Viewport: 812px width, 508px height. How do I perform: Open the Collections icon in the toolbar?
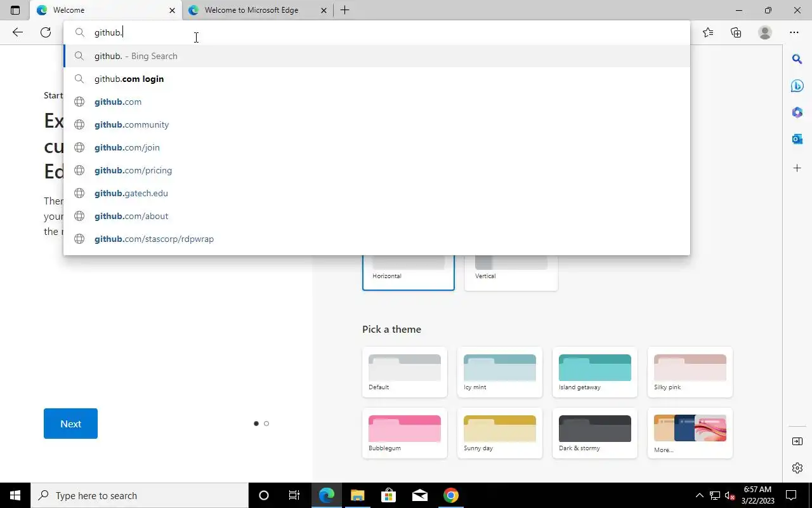tap(736, 32)
